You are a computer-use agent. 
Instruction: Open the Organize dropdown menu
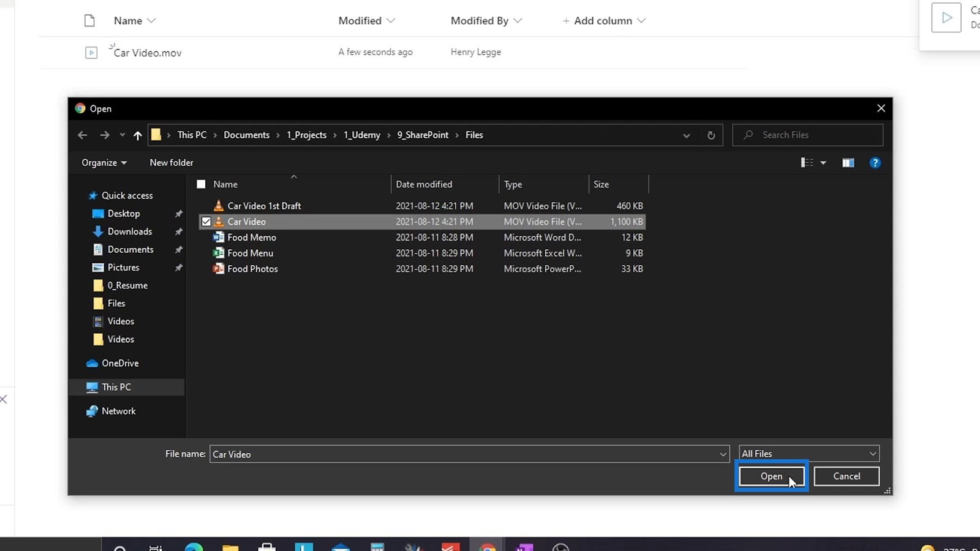click(x=104, y=163)
